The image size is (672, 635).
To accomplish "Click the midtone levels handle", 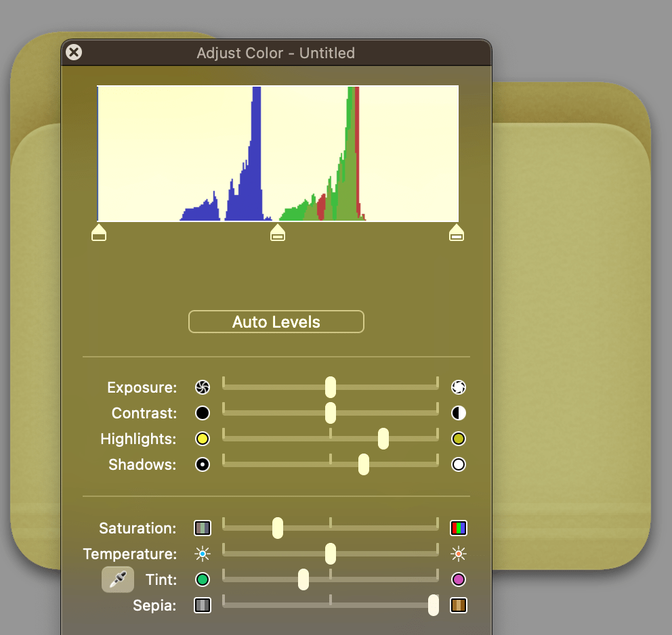I will 278,232.
